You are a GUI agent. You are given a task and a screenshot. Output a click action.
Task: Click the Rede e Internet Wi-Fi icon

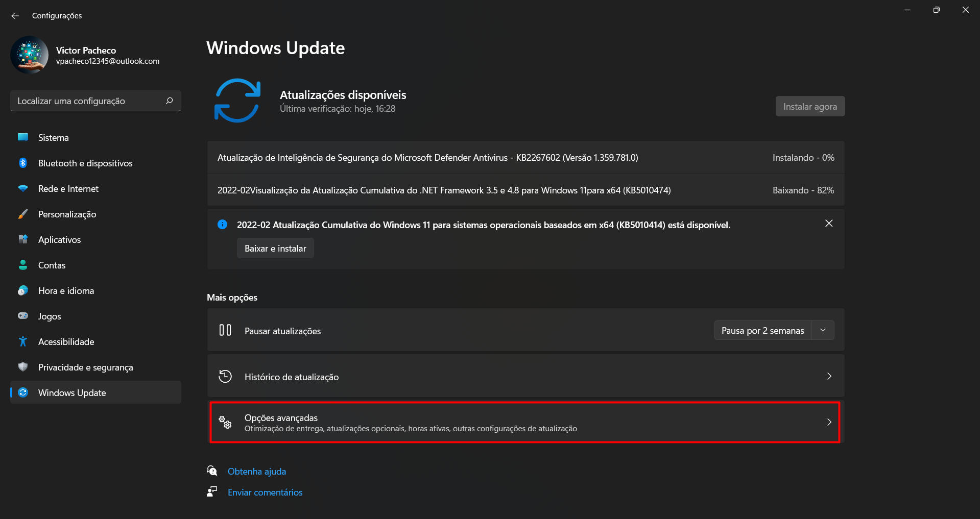pos(23,188)
